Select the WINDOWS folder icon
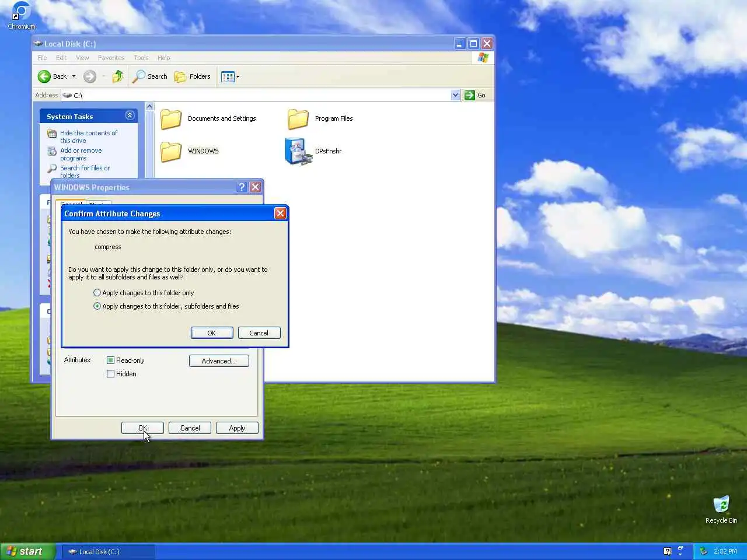Viewport: 747px width, 560px height. 171,151
